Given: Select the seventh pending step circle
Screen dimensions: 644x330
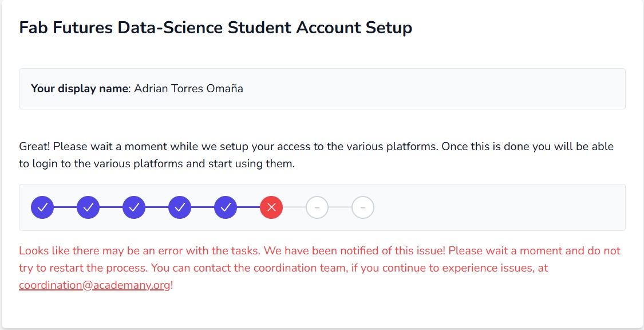Looking at the screenshot, I should (x=317, y=207).
